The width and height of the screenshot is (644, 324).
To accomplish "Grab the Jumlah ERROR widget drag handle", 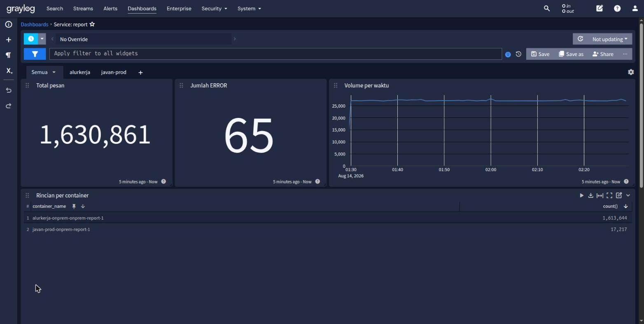I will click(181, 85).
